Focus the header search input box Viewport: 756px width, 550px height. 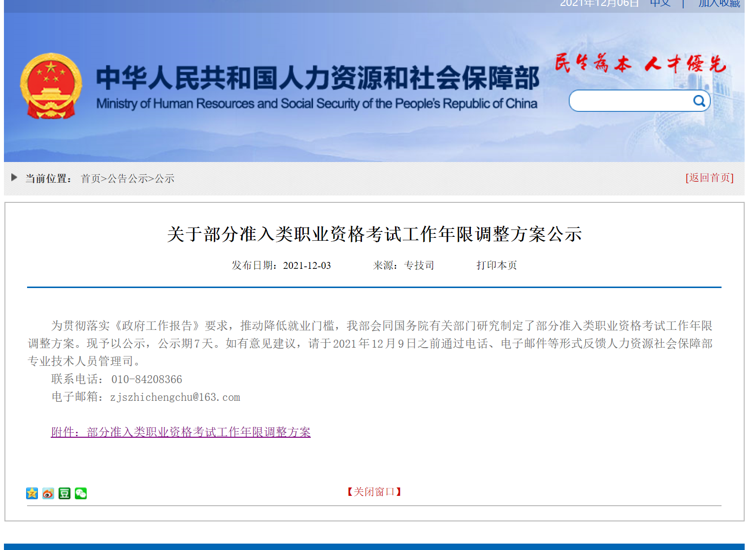point(630,101)
